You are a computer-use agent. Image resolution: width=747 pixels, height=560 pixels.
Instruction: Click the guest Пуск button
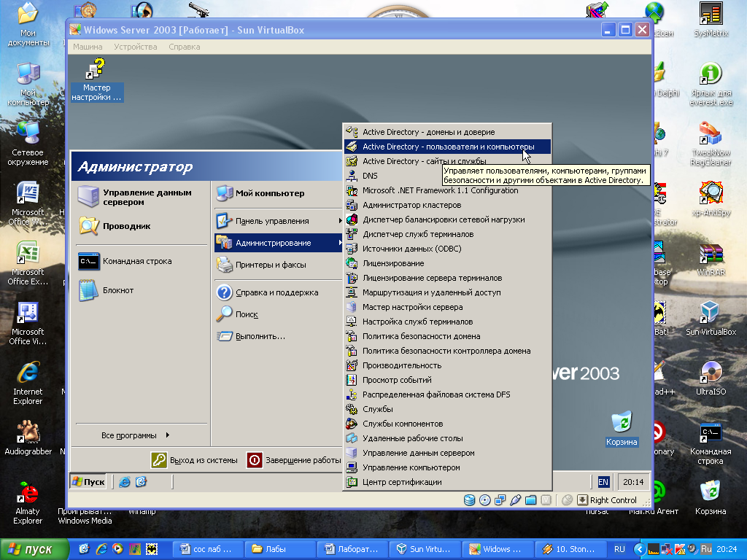[x=88, y=482]
